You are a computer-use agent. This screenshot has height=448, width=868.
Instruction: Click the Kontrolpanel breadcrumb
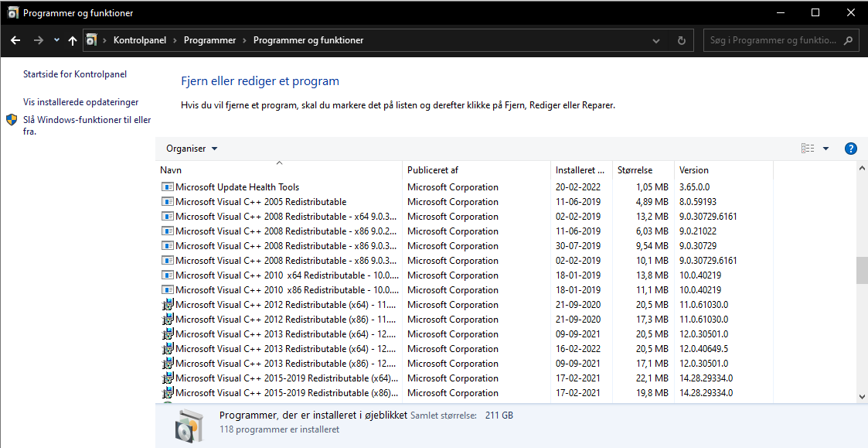pyautogui.click(x=139, y=40)
